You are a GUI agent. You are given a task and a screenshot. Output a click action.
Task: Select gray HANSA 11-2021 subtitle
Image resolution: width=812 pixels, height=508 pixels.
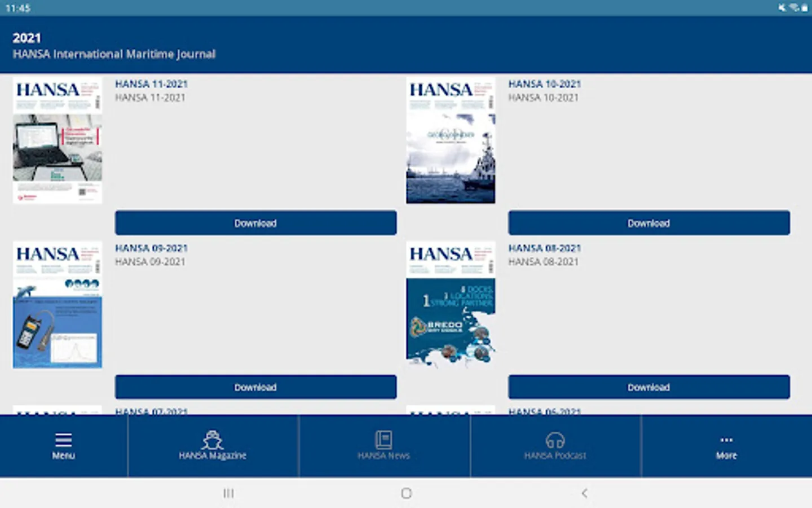point(150,98)
